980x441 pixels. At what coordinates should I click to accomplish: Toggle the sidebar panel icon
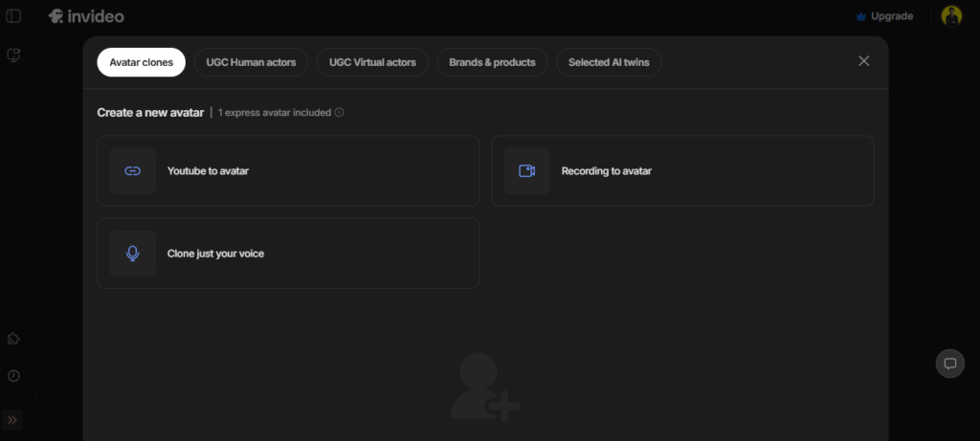pos(13,16)
